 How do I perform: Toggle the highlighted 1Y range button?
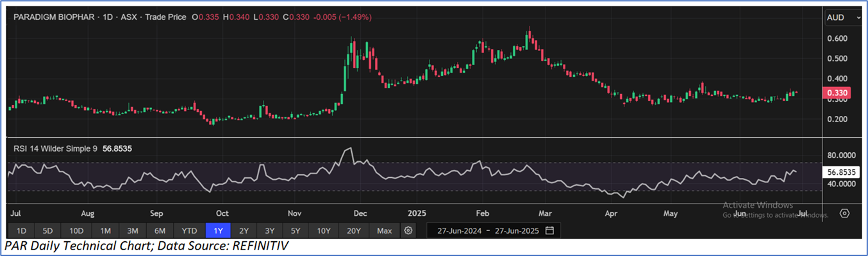tap(218, 230)
